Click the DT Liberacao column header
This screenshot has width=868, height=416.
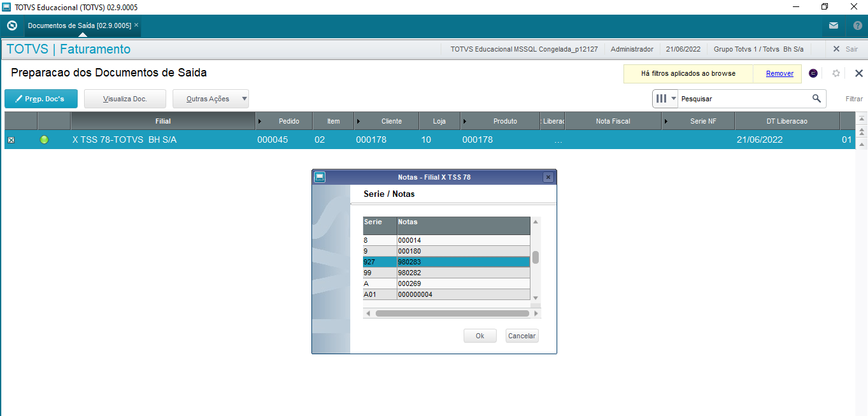pyautogui.click(x=786, y=121)
